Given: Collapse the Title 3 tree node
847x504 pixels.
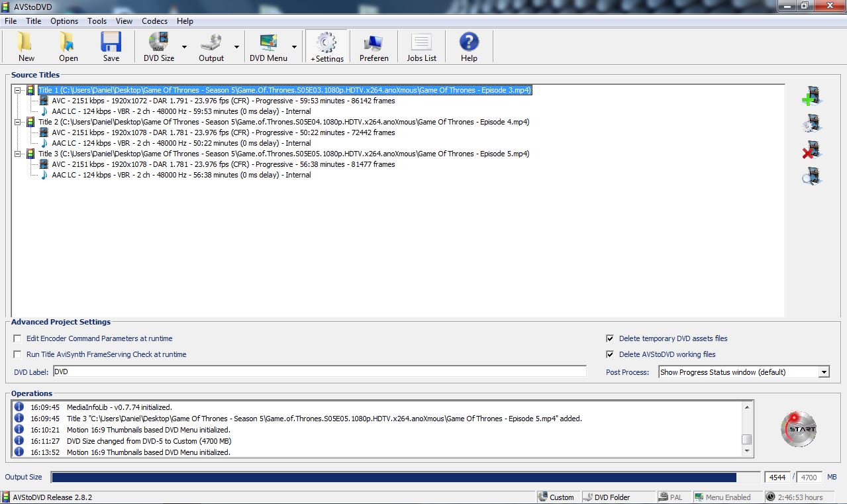Looking at the screenshot, I should (19, 154).
